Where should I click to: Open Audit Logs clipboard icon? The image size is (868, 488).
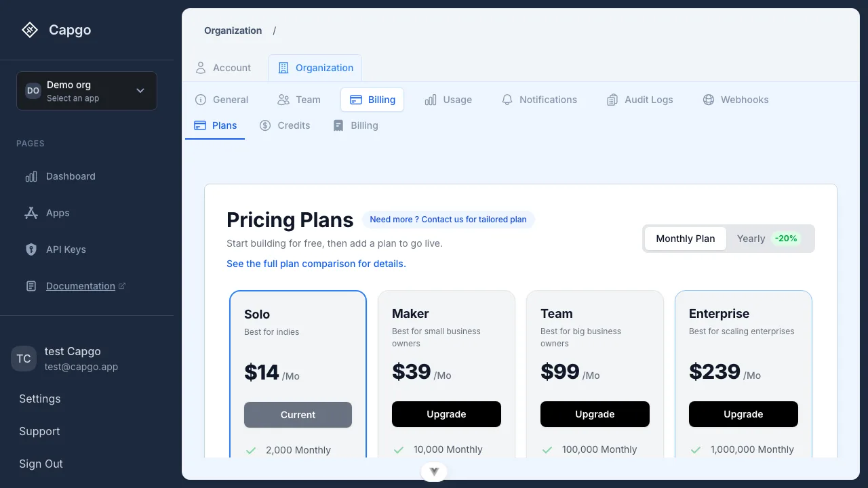[612, 100]
